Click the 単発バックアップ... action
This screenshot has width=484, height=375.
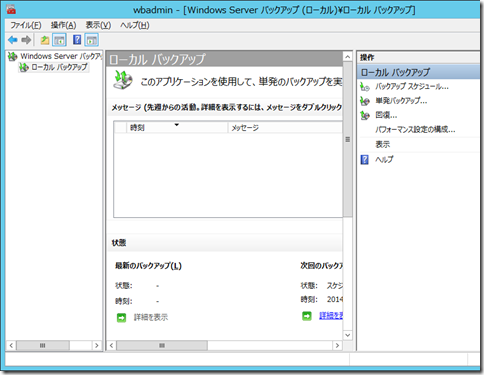401,101
